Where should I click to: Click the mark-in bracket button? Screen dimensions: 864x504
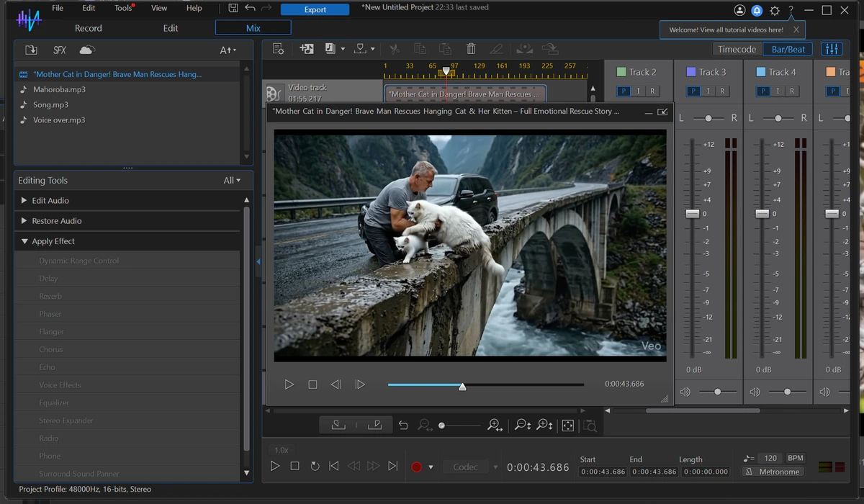pyautogui.click(x=338, y=426)
